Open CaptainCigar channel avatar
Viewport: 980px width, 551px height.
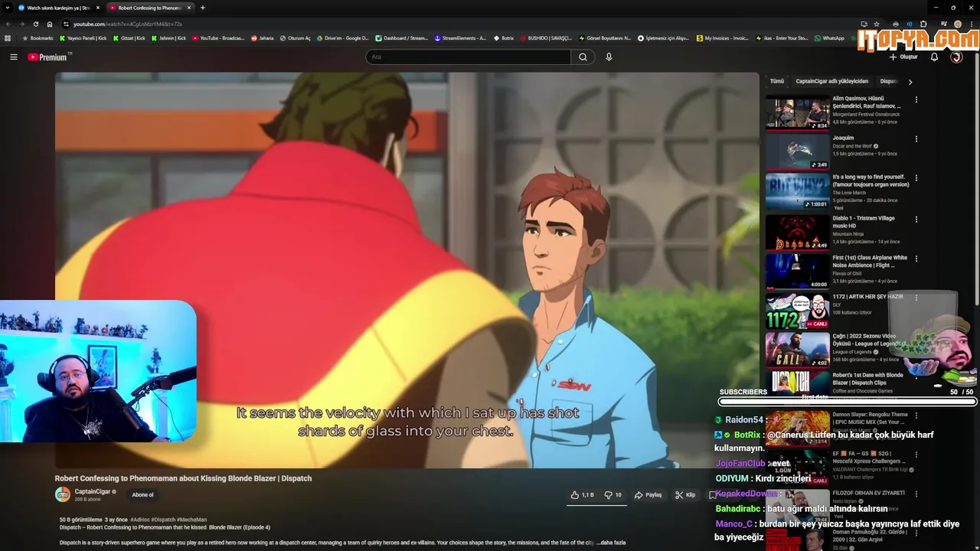[x=63, y=494]
